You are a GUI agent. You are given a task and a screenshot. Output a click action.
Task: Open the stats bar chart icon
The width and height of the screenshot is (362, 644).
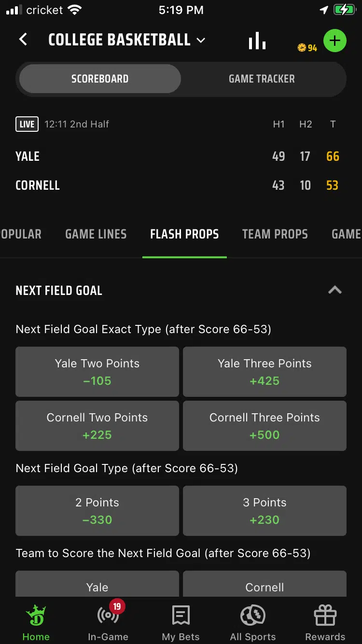257,41
